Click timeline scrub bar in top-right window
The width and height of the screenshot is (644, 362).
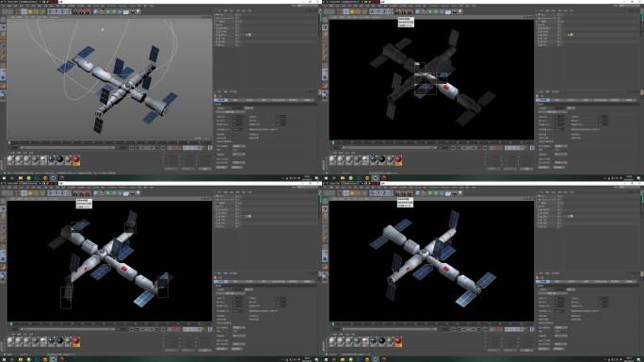[x=390, y=147]
